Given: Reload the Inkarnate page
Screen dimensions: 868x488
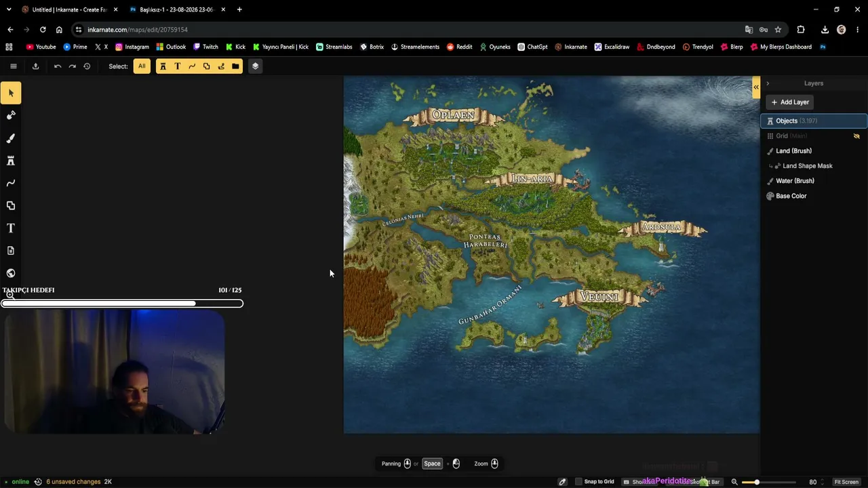Looking at the screenshot, I should (43, 30).
